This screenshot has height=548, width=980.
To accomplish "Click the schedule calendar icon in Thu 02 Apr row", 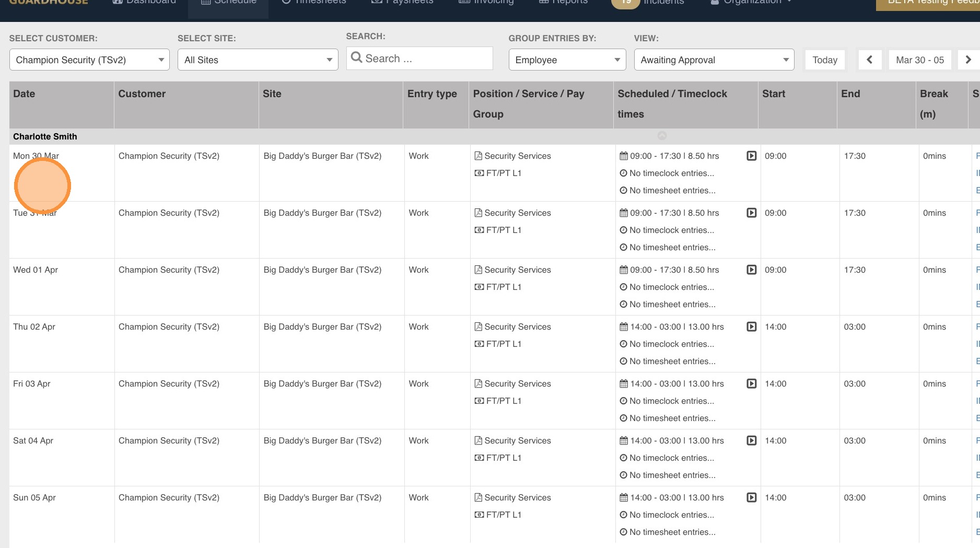I will (x=624, y=327).
